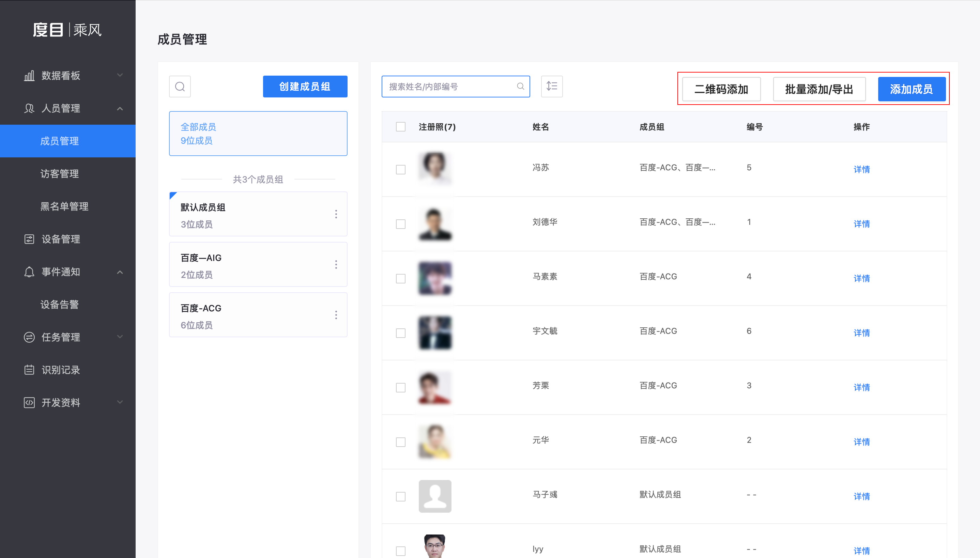Check the box for member 马子彧
This screenshot has width=980, height=558.
click(x=400, y=497)
